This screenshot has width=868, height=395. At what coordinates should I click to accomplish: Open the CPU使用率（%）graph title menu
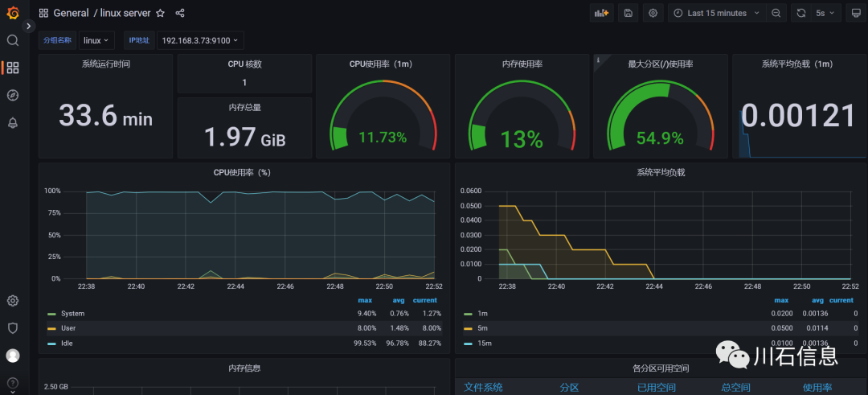[244, 172]
